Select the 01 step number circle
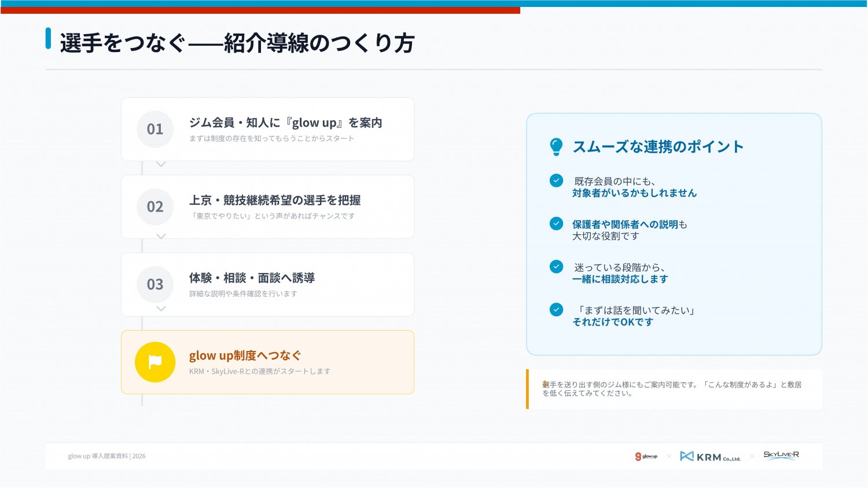Viewport: 868px width, 488px height. tap(155, 129)
